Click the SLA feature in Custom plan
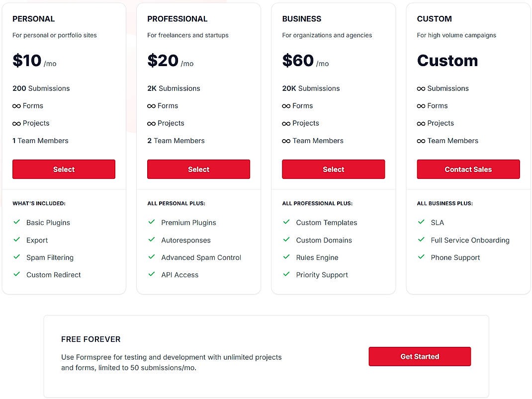 point(438,222)
